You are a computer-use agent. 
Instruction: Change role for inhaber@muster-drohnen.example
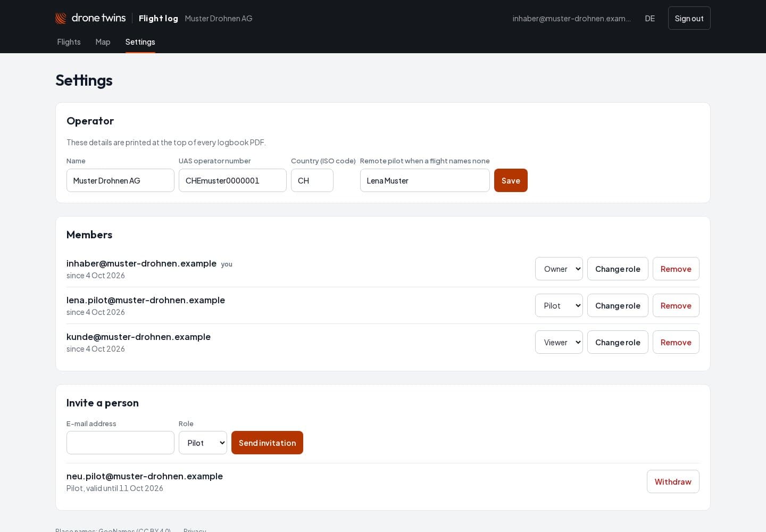(x=618, y=269)
